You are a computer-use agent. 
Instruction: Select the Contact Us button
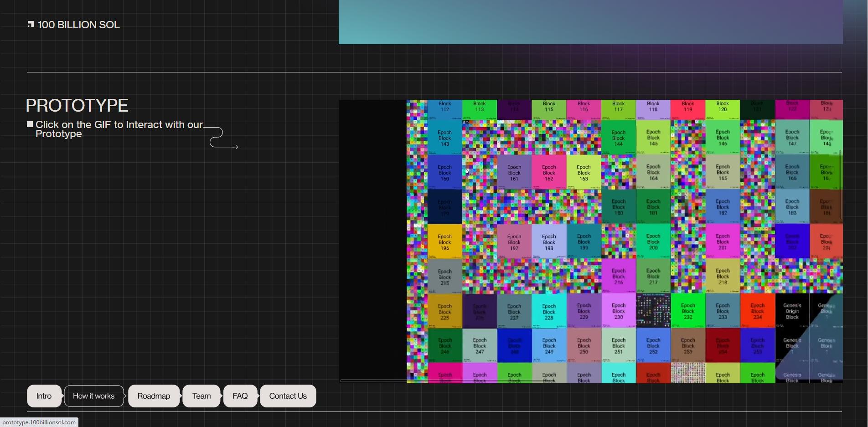coord(288,396)
